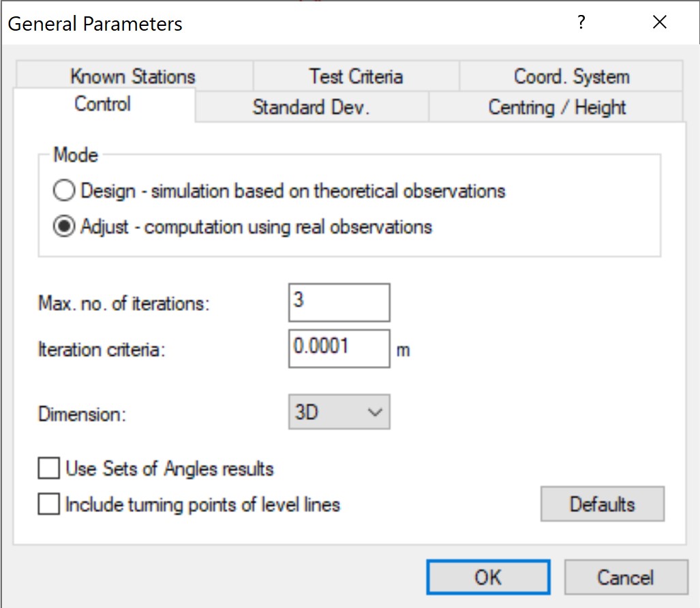Open the context help question mark

pyautogui.click(x=581, y=23)
